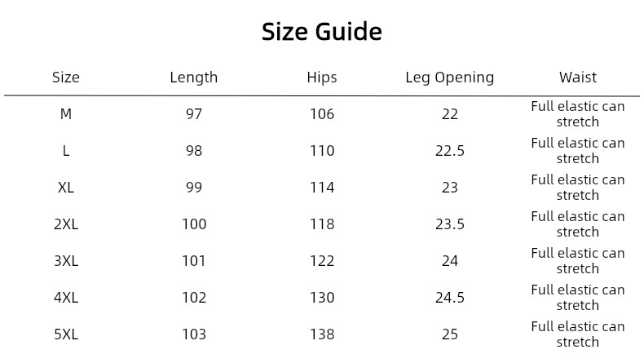Click the Size Guide title
644x363 pixels.
pos(321,32)
